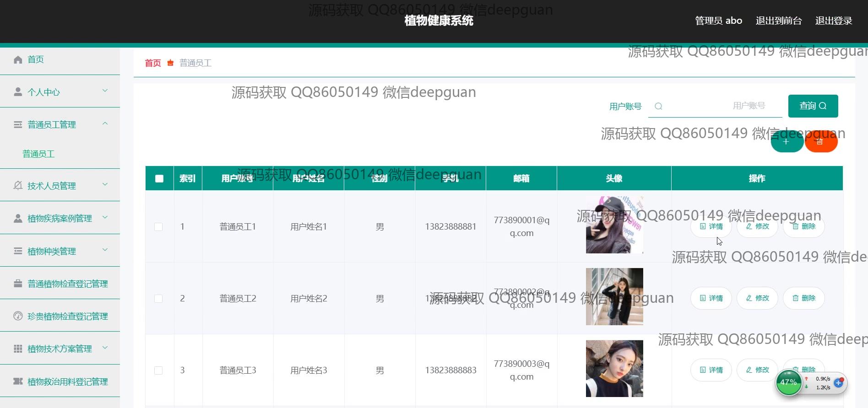View 详情 for 普通员工1

pos(711,226)
